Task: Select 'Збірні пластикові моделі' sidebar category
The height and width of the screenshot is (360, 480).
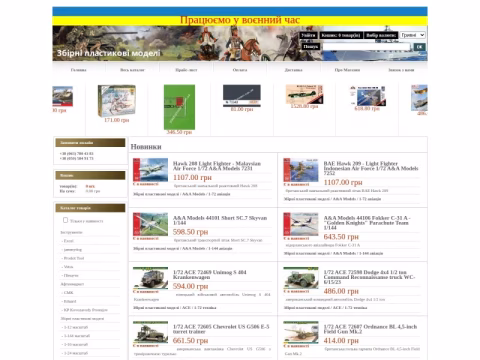Action: (x=82, y=319)
